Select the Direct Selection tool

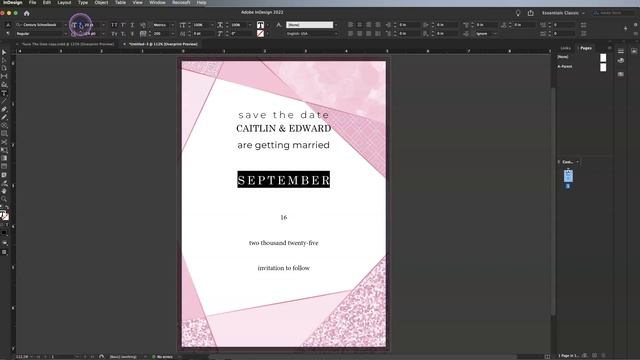(4, 60)
